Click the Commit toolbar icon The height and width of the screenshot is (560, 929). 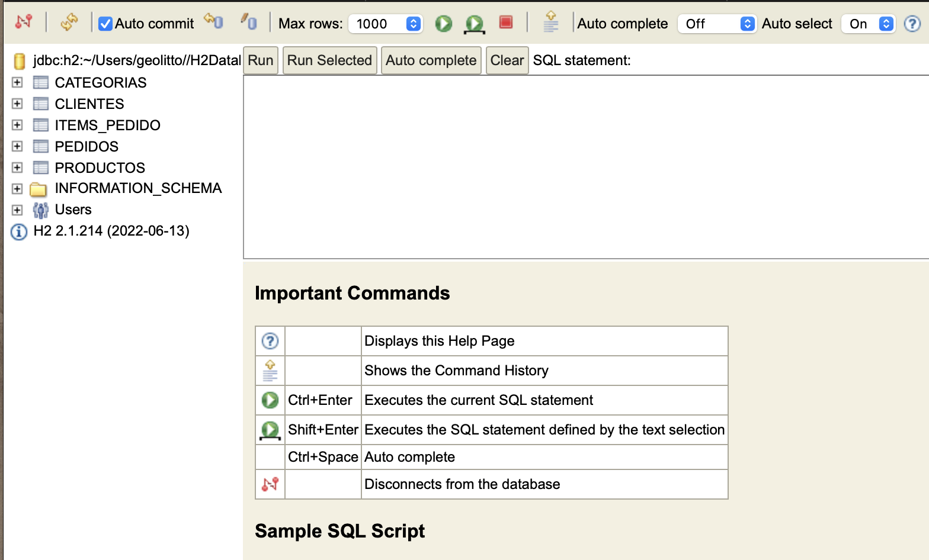tap(249, 21)
